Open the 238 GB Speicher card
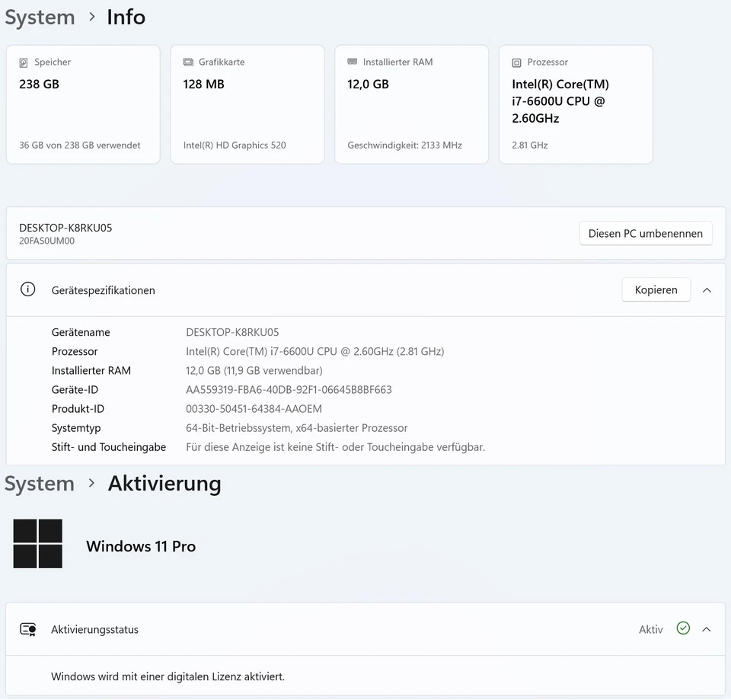The width and height of the screenshot is (731, 700). [83, 104]
